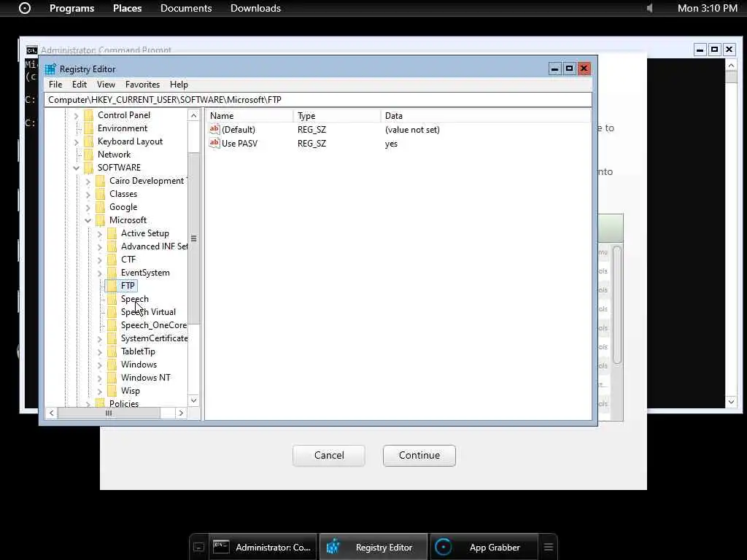
Task: Expand the CTF key
Action: pos(99,260)
